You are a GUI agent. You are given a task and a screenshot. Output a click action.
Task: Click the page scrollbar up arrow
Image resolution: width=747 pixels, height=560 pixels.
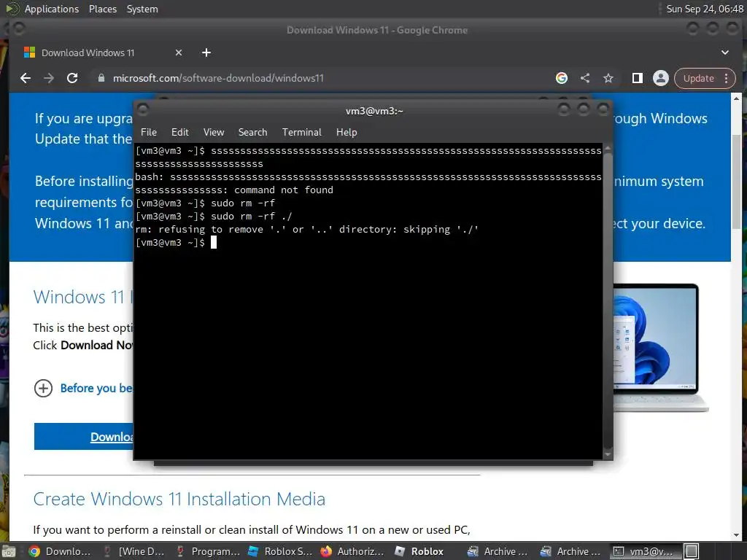point(737,98)
